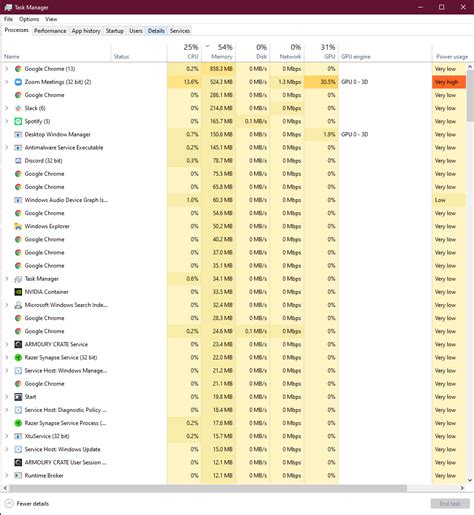Switch to the Performance tab
The image size is (474, 515).
click(50, 31)
